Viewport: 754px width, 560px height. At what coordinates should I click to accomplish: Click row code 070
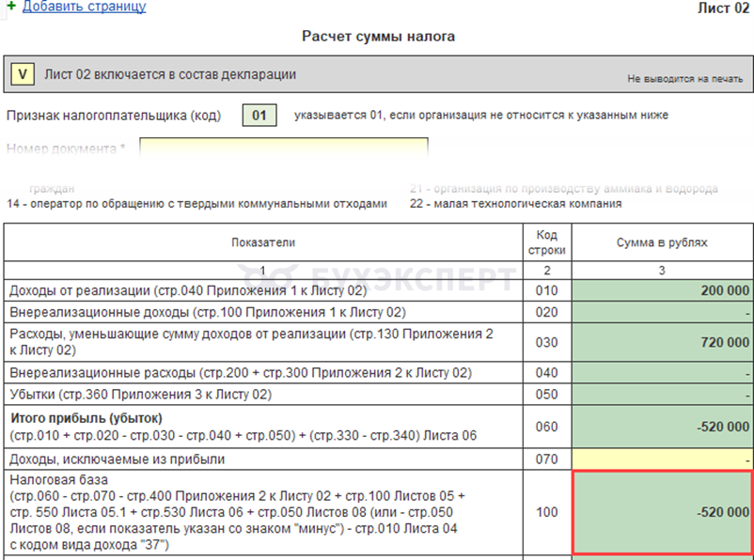coord(547,459)
